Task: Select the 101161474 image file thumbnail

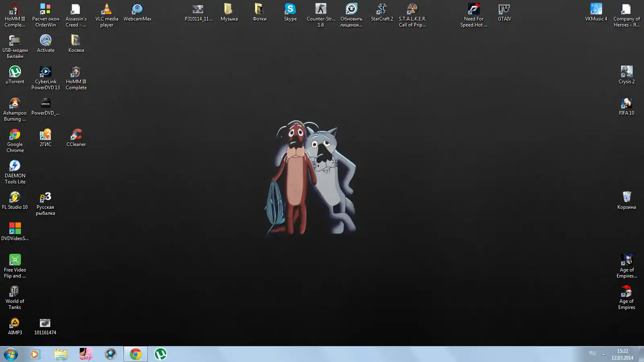Action: (x=45, y=323)
